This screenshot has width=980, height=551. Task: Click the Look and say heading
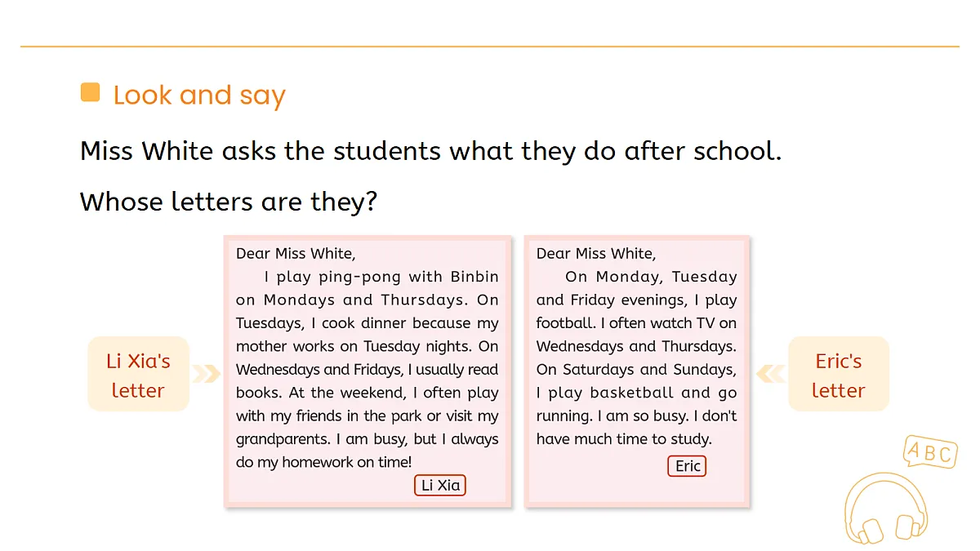[x=199, y=96]
